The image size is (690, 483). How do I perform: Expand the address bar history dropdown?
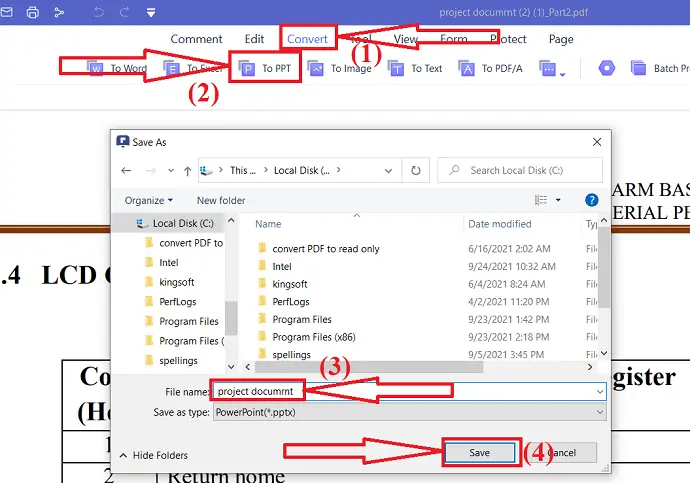[x=388, y=171]
